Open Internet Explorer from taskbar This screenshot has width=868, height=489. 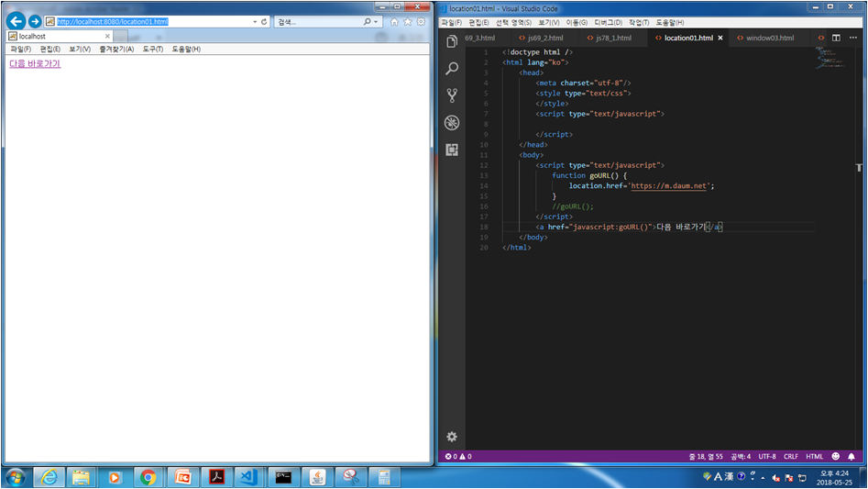(49, 477)
